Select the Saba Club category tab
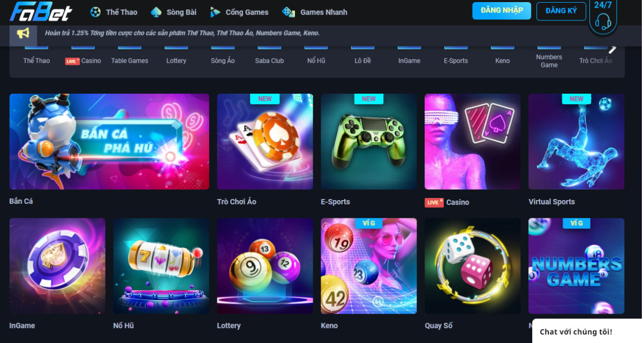Viewport: 644px width, 343px height. tap(269, 60)
